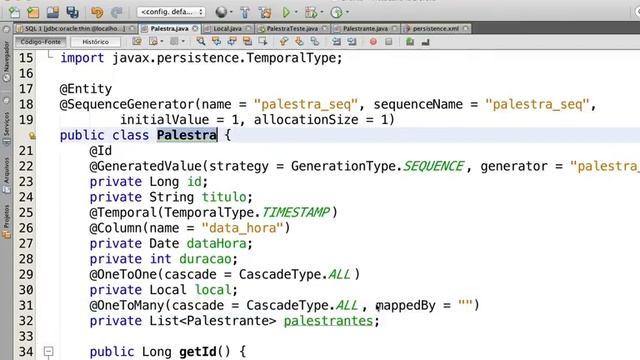Click the Uncomment lines icon
Viewport: 640px width, 360px height.
coord(426,42)
